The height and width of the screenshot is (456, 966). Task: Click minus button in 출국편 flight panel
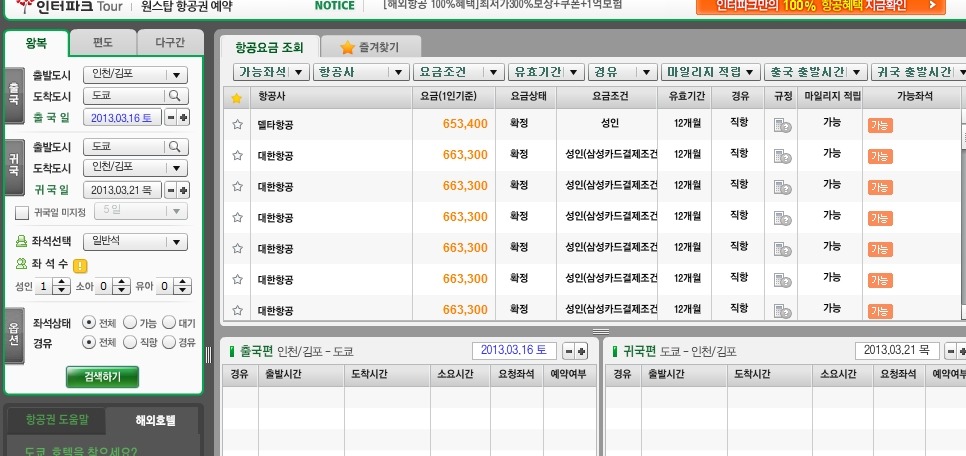point(569,351)
